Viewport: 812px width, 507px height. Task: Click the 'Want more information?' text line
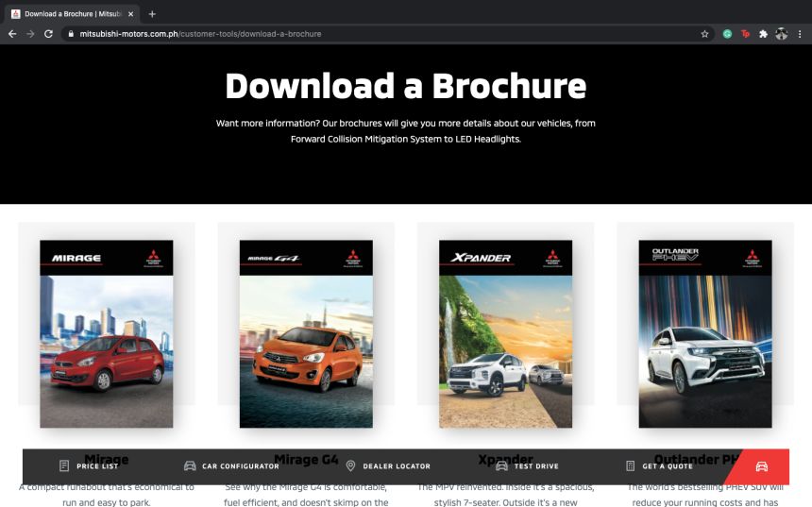[x=405, y=124]
